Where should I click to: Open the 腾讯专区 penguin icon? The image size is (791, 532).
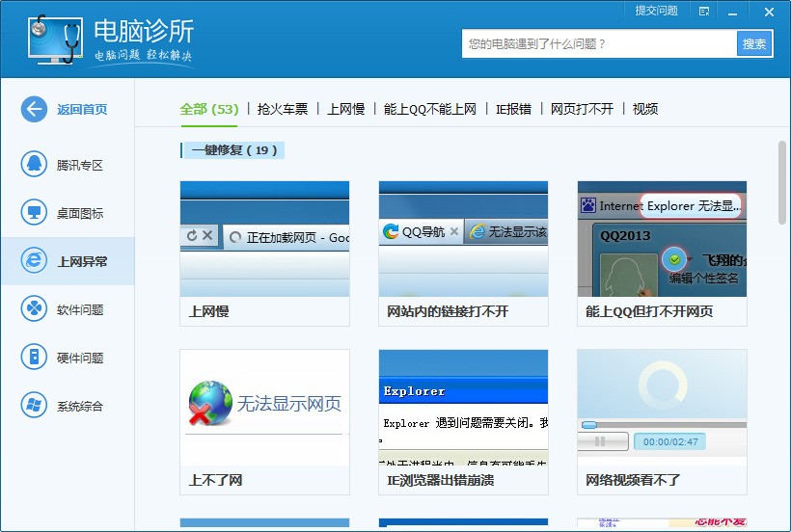(34, 165)
